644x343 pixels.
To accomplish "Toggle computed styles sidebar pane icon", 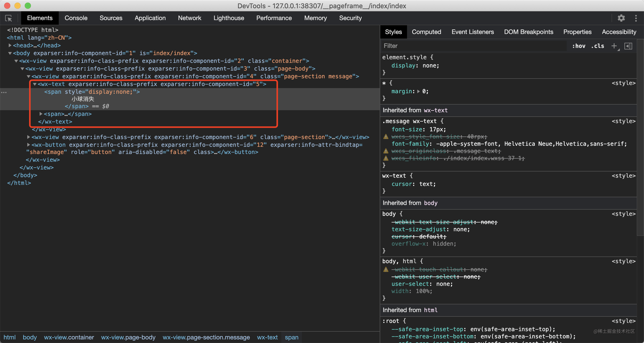I will (x=628, y=46).
